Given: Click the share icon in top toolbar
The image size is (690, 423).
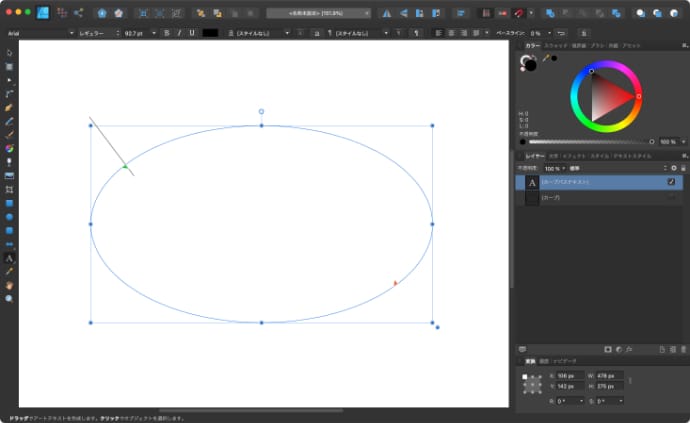Looking at the screenshot, I should 78,13.
